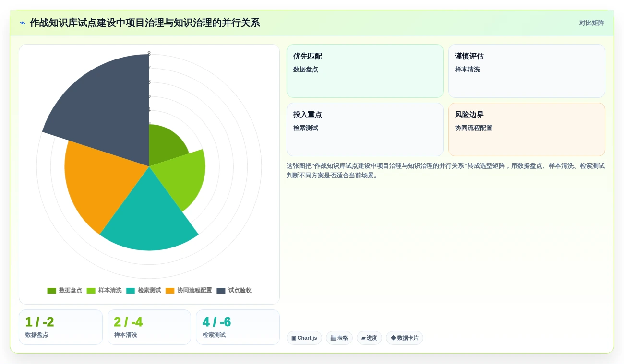Click the 表格 tag chip

[x=339, y=338]
